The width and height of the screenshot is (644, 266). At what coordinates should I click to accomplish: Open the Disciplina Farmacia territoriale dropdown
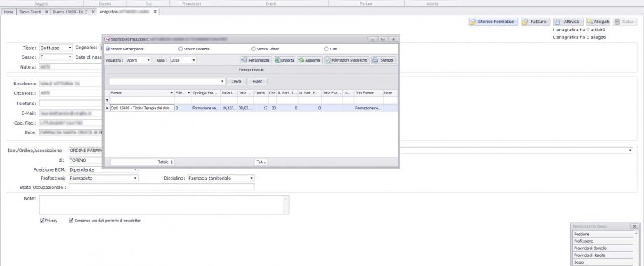220,178
